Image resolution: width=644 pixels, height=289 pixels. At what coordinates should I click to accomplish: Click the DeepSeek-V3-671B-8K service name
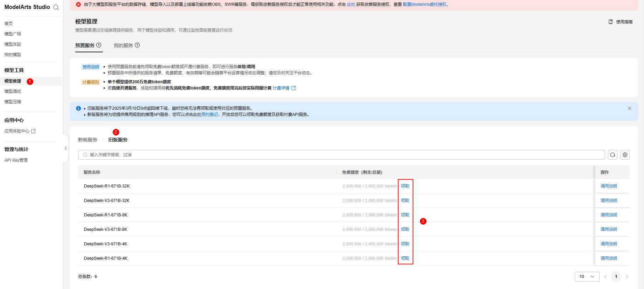106,229
